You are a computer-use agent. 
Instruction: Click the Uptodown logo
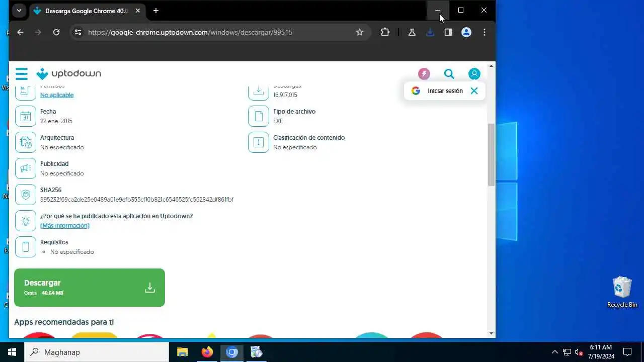(x=68, y=74)
